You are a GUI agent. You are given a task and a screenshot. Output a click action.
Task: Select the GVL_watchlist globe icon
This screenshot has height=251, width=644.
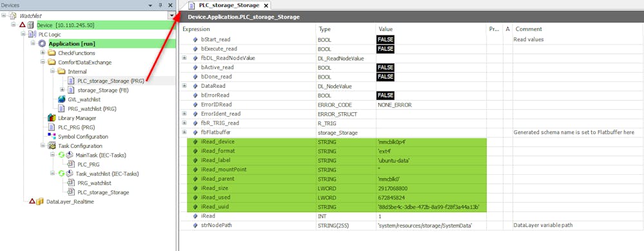[61, 99]
